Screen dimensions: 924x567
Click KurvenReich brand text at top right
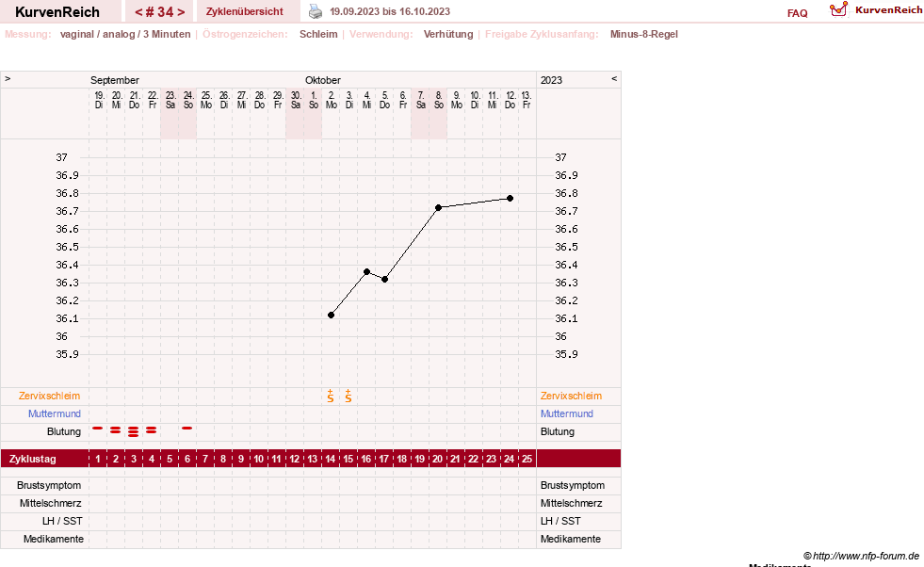888,10
